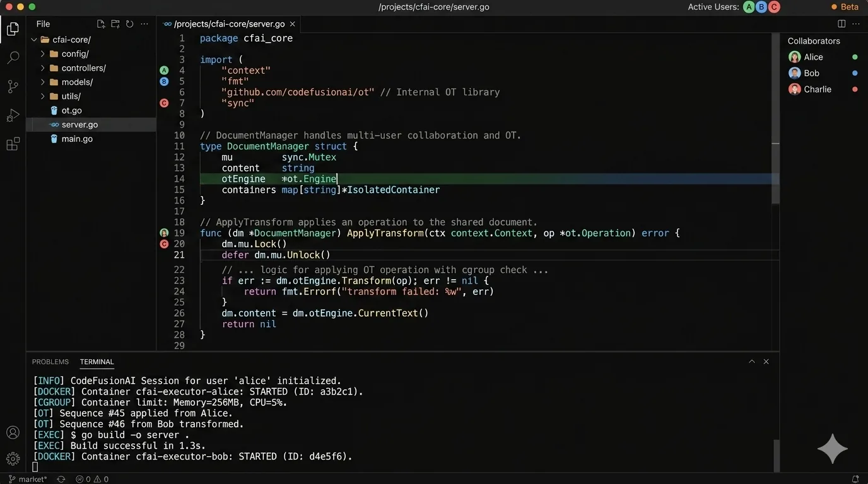Split the editor layout
Viewport: 868px width, 484px height.
[x=842, y=24]
